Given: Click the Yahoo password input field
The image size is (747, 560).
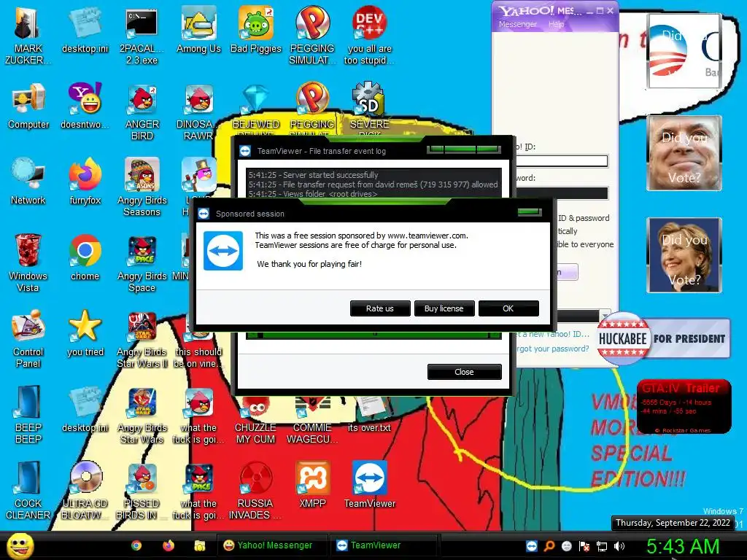Looking at the screenshot, I should (x=561, y=192).
